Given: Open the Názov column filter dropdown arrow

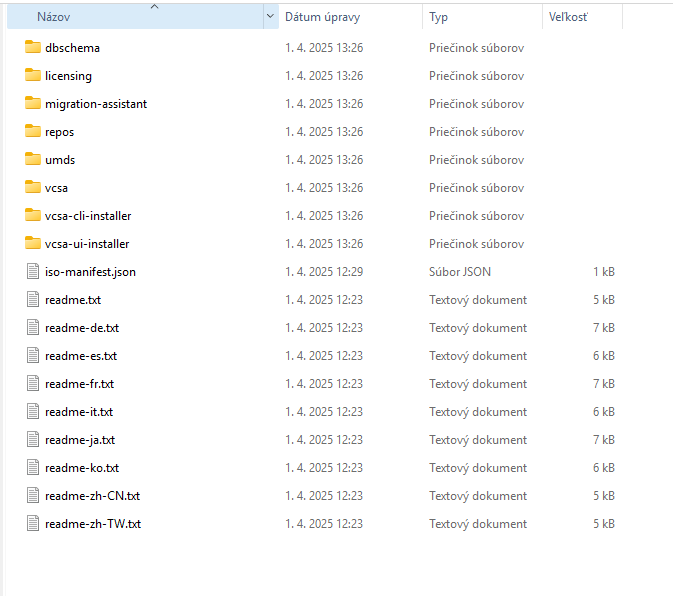Looking at the screenshot, I should coord(270,16).
